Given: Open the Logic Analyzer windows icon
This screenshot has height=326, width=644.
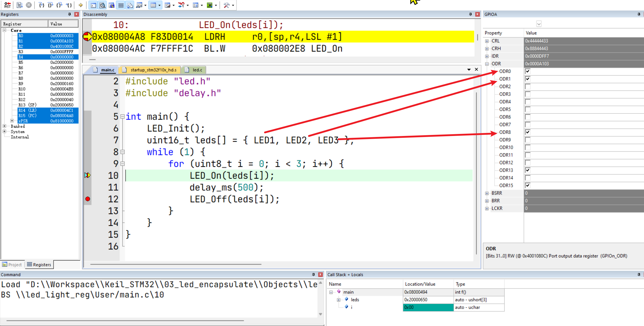Looking at the screenshot, I should click(181, 5).
